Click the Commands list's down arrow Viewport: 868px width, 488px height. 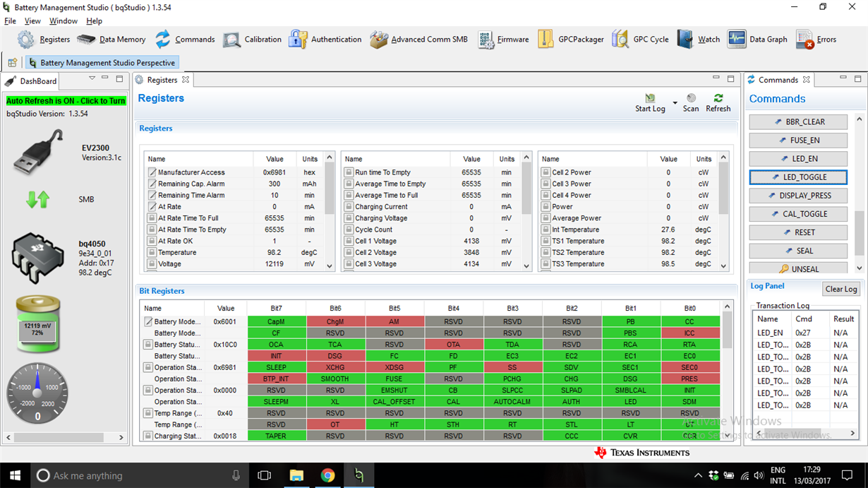859,268
